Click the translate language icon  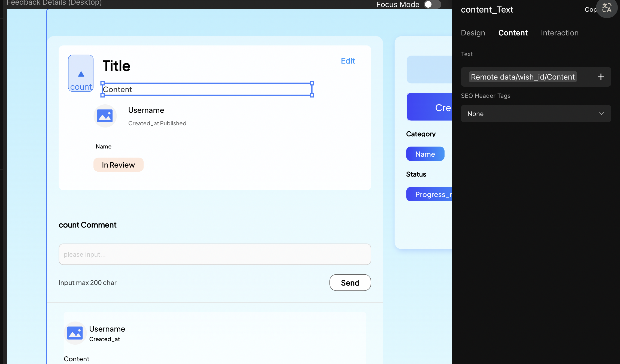click(x=607, y=8)
